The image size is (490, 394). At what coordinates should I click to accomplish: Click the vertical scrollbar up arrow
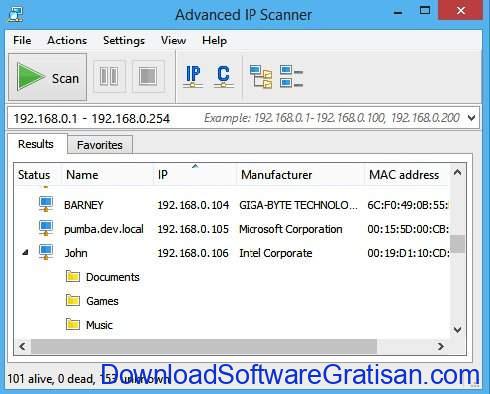click(457, 172)
